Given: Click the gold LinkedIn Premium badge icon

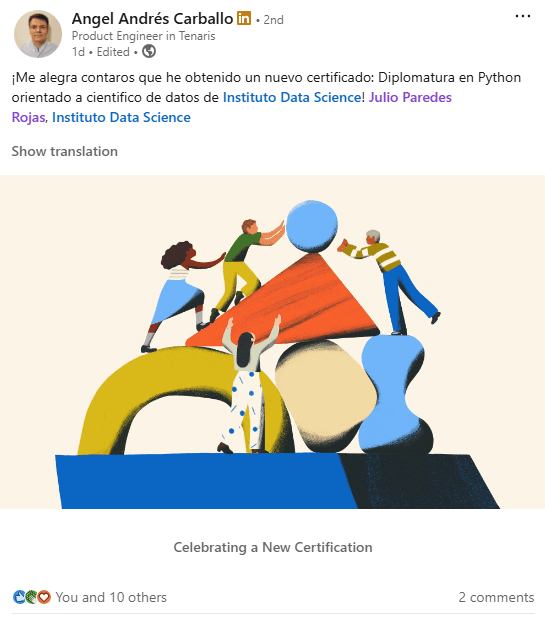Looking at the screenshot, I should tap(244, 18).
